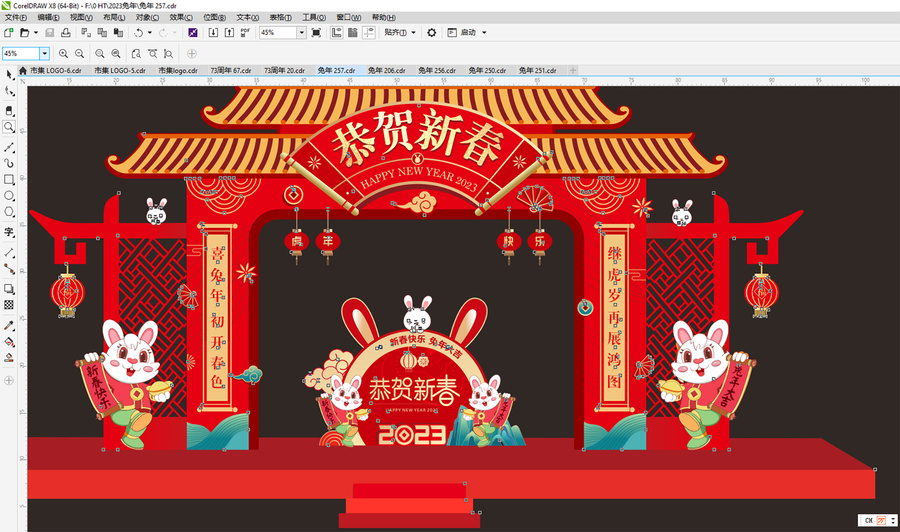This screenshot has height=532, width=900.
Task: Switch to 兔年 251.cdr document tab
Action: (538, 70)
